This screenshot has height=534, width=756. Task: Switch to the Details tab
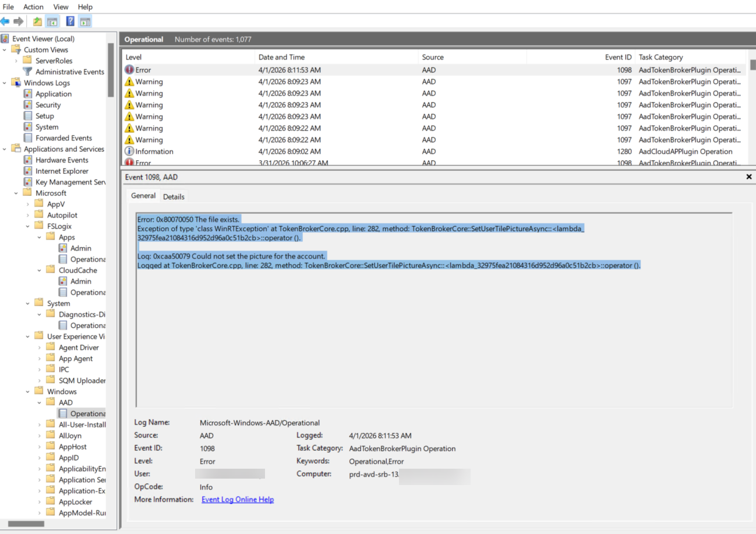pos(174,196)
